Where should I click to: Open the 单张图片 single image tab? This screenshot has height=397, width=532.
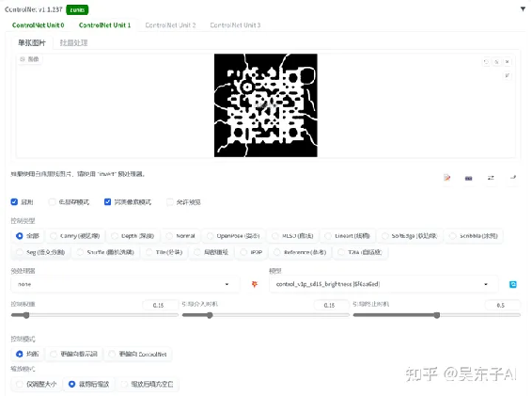(x=32, y=42)
